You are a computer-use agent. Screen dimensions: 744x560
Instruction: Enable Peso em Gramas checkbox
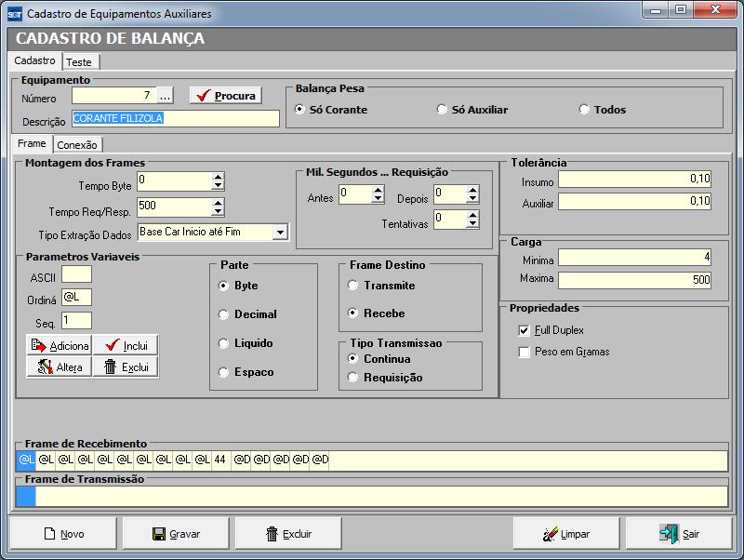[x=525, y=352]
